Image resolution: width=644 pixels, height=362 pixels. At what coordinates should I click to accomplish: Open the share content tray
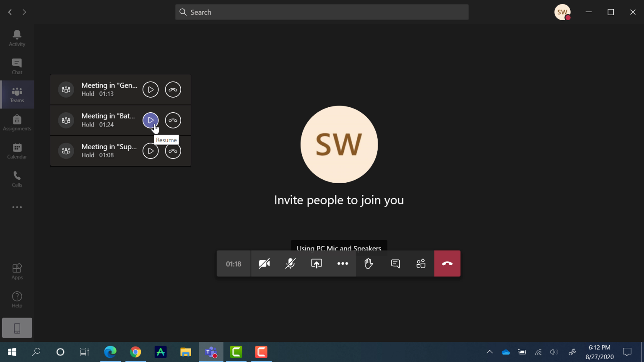317,264
